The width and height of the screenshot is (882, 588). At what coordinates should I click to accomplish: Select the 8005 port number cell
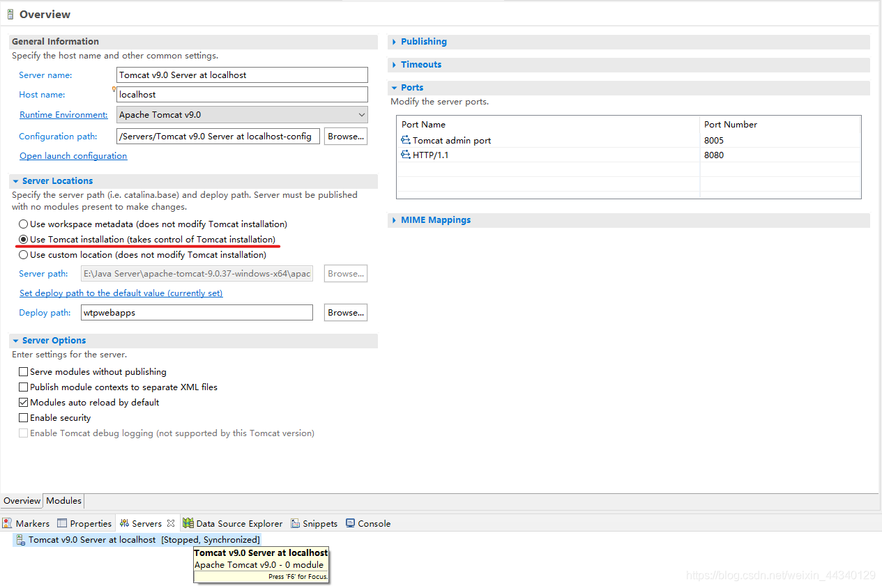780,140
